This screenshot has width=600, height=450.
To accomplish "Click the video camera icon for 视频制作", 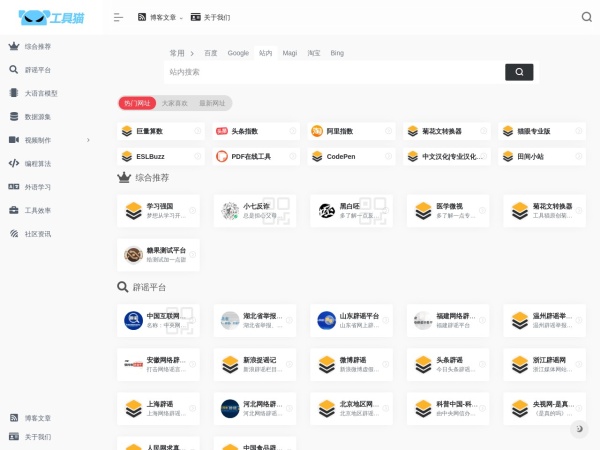I will (x=14, y=140).
